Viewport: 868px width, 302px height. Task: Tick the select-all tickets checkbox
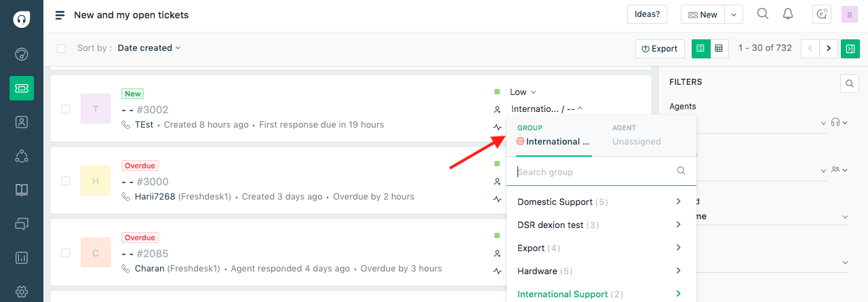click(62, 48)
